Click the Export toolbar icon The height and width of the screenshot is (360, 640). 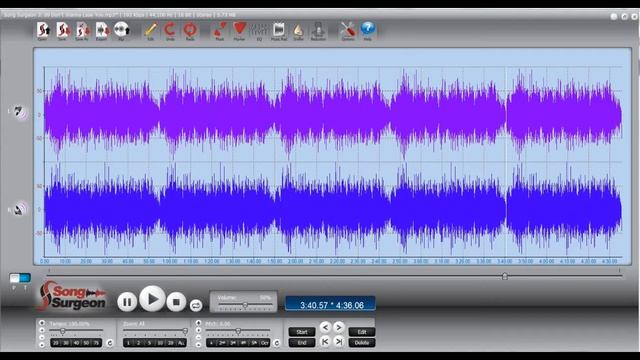click(102, 31)
